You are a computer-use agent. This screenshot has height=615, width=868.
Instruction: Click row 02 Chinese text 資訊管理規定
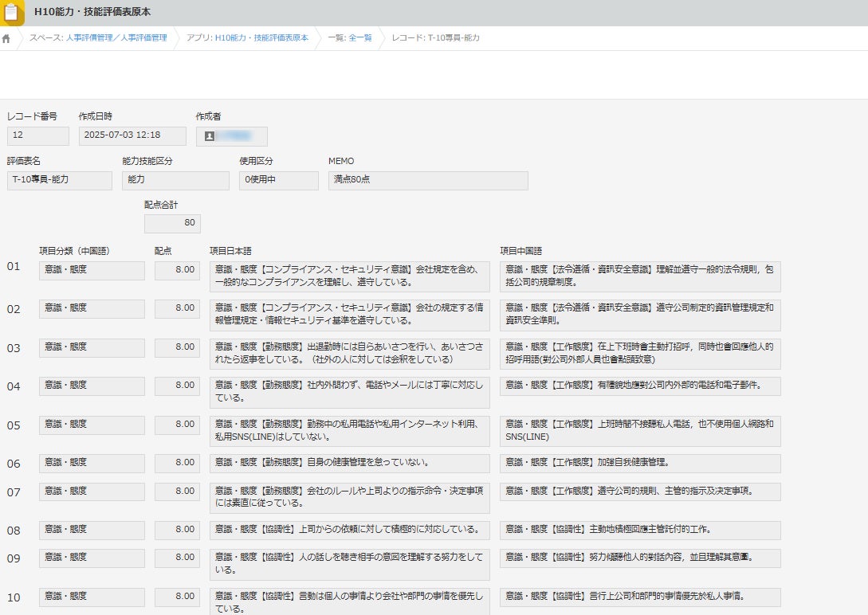click(640, 315)
